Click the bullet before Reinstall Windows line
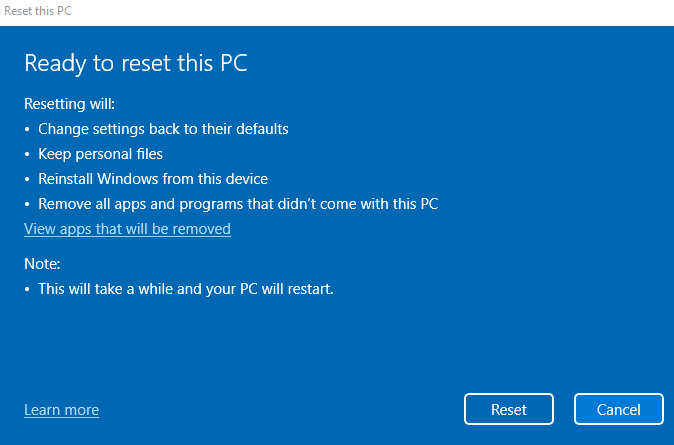This screenshot has height=445, width=674. (x=28, y=180)
